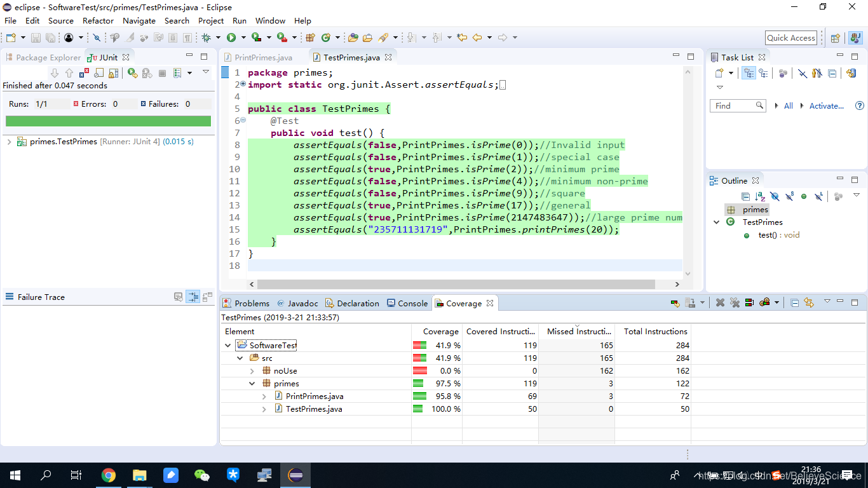Expand primes.TestPrimes in JUnit results
Screen dimensions: 868x488
[9, 142]
